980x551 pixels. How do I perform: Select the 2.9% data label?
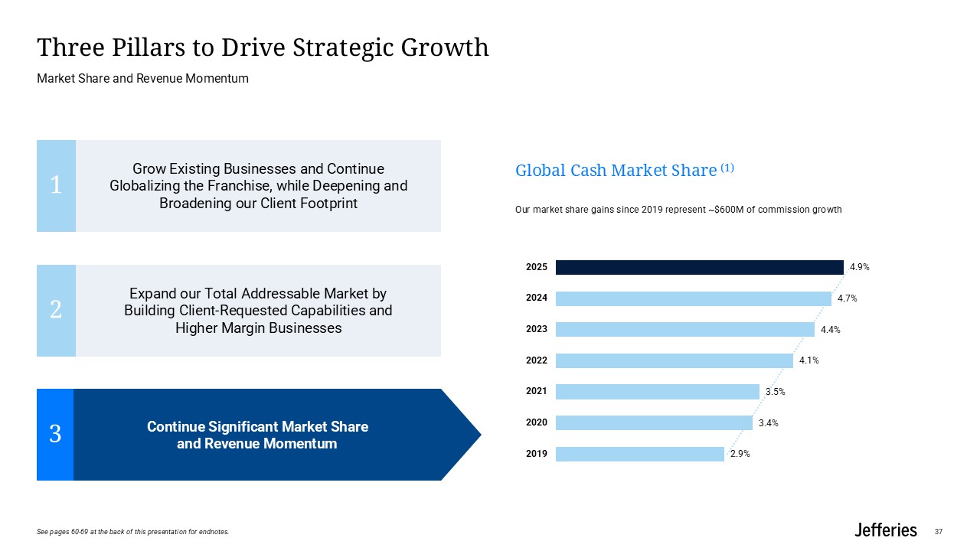740,454
